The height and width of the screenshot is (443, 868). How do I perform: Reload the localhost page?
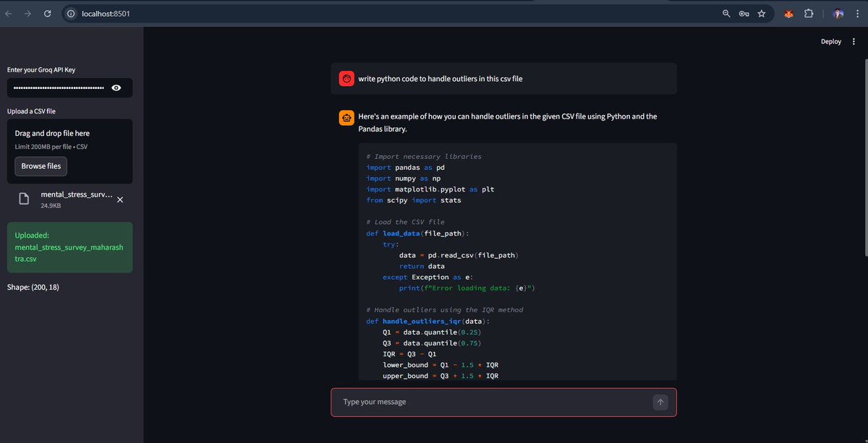(x=47, y=14)
